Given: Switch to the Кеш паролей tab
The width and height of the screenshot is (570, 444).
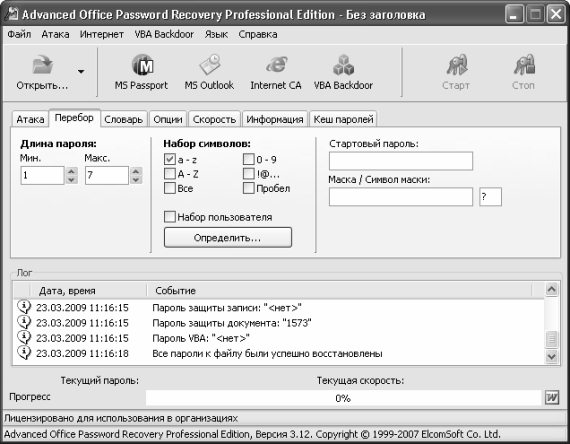Looking at the screenshot, I should tap(343, 119).
